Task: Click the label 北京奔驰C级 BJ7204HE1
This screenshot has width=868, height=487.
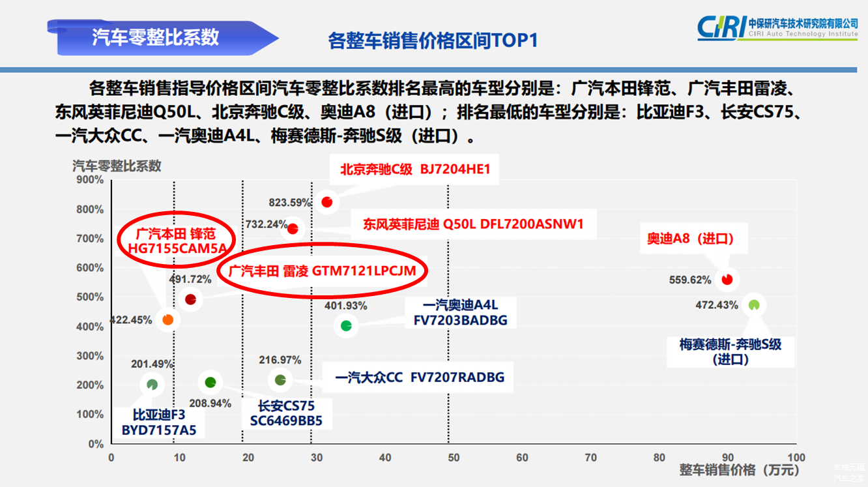Action: pyautogui.click(x=415, y=170)
